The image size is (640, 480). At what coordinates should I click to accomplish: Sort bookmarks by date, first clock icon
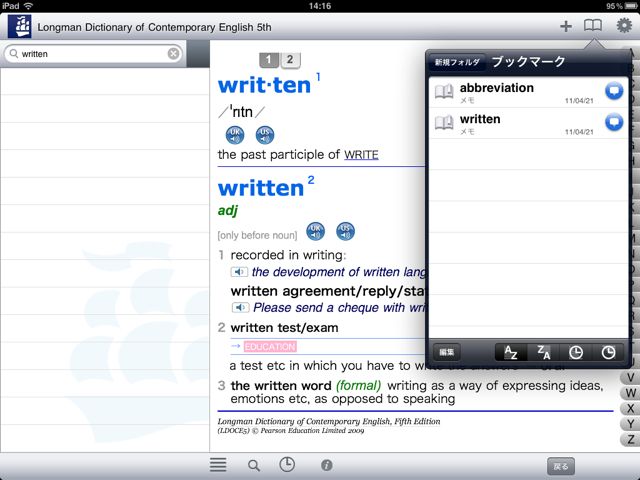click(576, 352)
